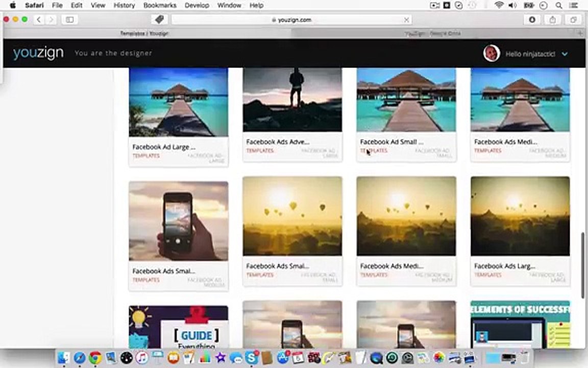Open iBooks from the dock
The height and width of the screenshot is (368, 588).
[x=173, y=357]
